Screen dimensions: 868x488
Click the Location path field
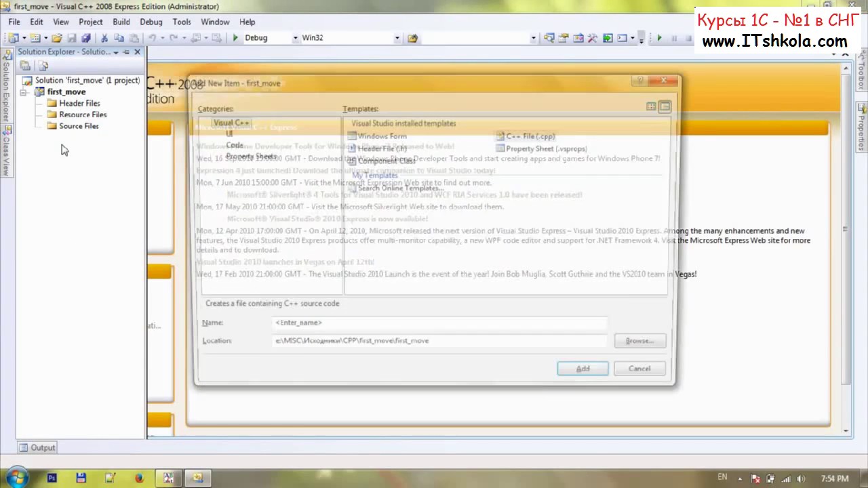[439, 340]
